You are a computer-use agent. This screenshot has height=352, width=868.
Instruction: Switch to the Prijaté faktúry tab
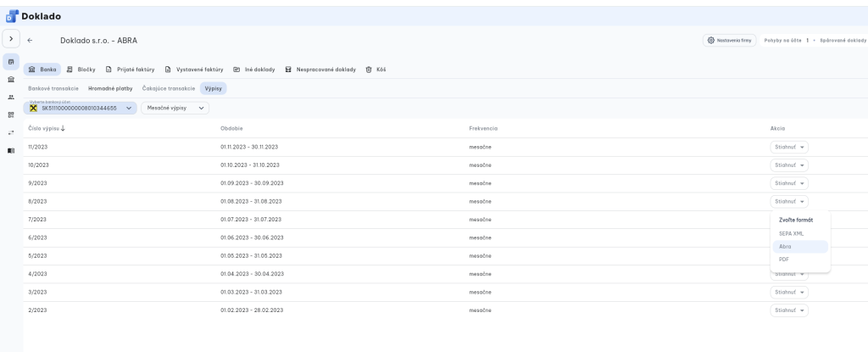pyautogui.click(x=130, y=70)
